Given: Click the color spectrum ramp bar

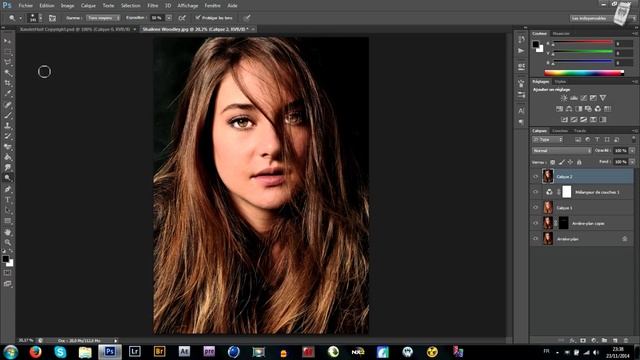Looking at the screenshot, I should 584,73.
